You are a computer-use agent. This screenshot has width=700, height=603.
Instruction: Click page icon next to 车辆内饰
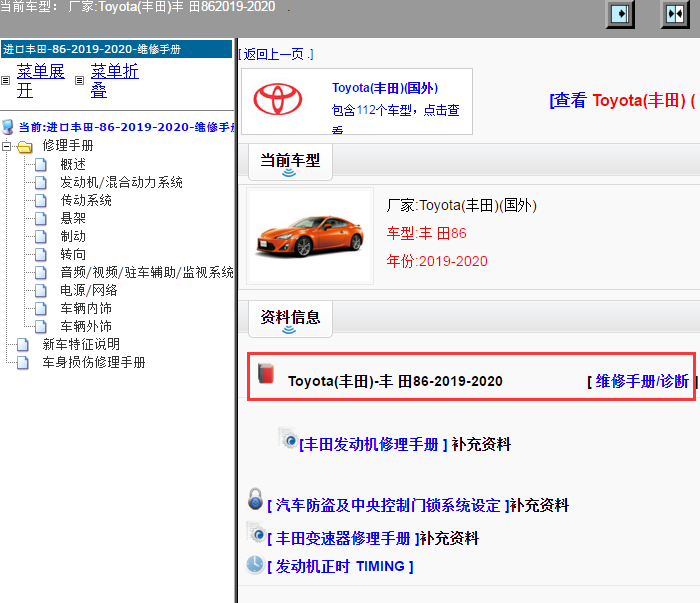[x=41, y=308]
